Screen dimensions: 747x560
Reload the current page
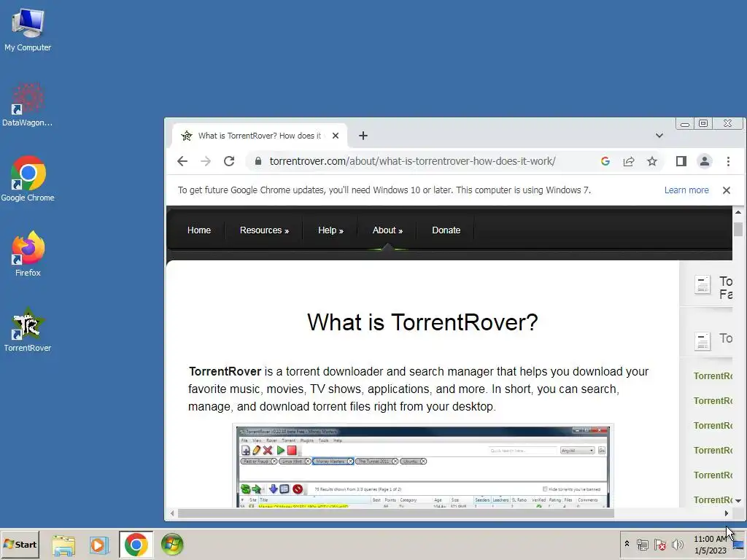coord(229,161)
